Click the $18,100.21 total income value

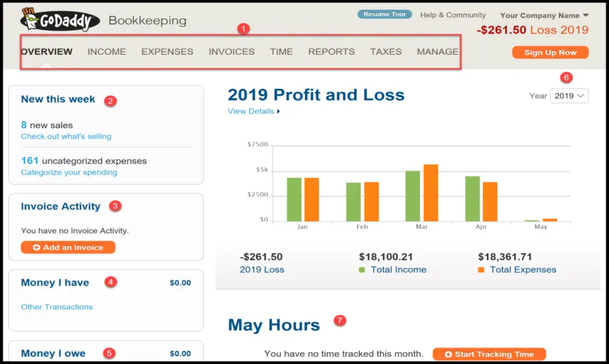[385, 257]
